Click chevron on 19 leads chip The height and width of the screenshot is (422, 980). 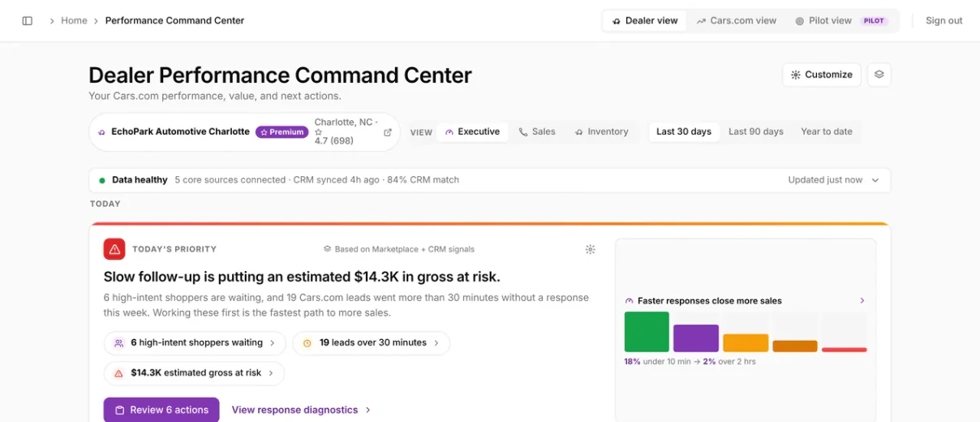coord(436,343)
